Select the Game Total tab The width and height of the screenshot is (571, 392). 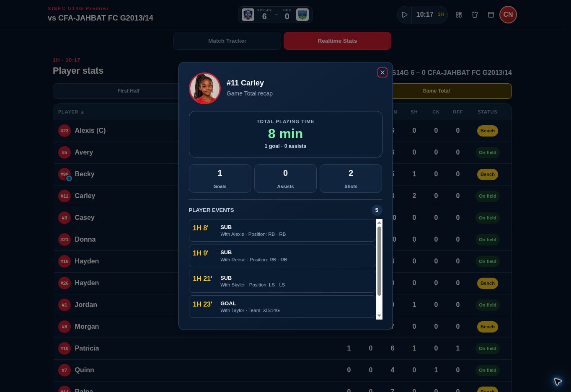[x=436, y=91]
